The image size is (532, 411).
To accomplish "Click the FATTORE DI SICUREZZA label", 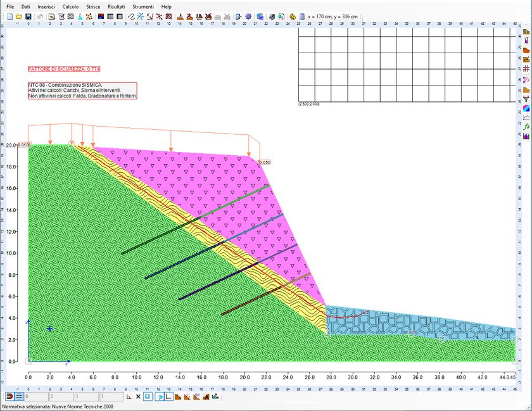I will click(x=64, y=69).
